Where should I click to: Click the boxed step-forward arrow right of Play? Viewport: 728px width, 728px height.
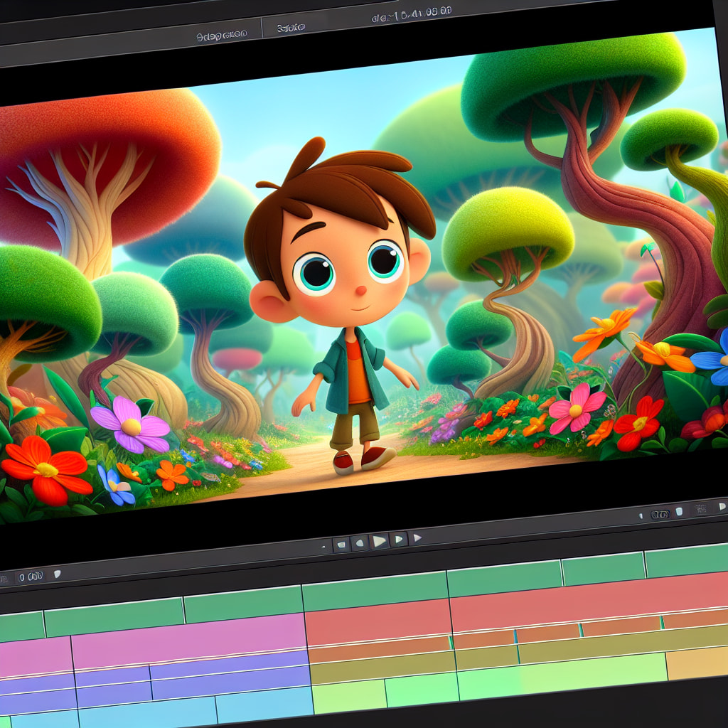[x=398, y=540]
